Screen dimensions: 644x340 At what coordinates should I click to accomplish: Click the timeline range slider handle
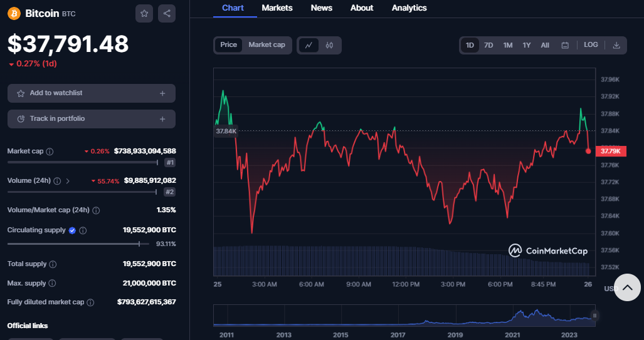coord(594,316)
